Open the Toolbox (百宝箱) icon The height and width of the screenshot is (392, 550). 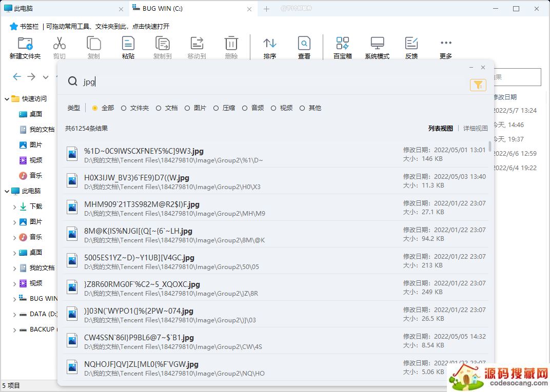[x=342, y=44]
